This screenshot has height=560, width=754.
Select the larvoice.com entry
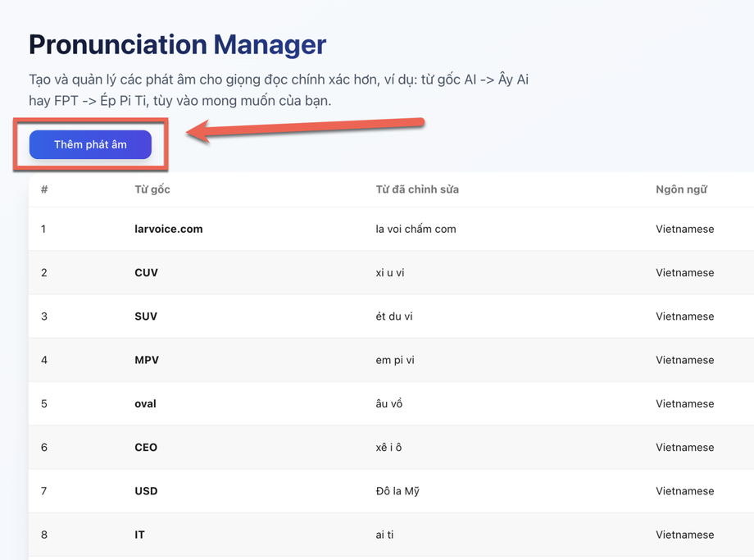pos(169,229)
